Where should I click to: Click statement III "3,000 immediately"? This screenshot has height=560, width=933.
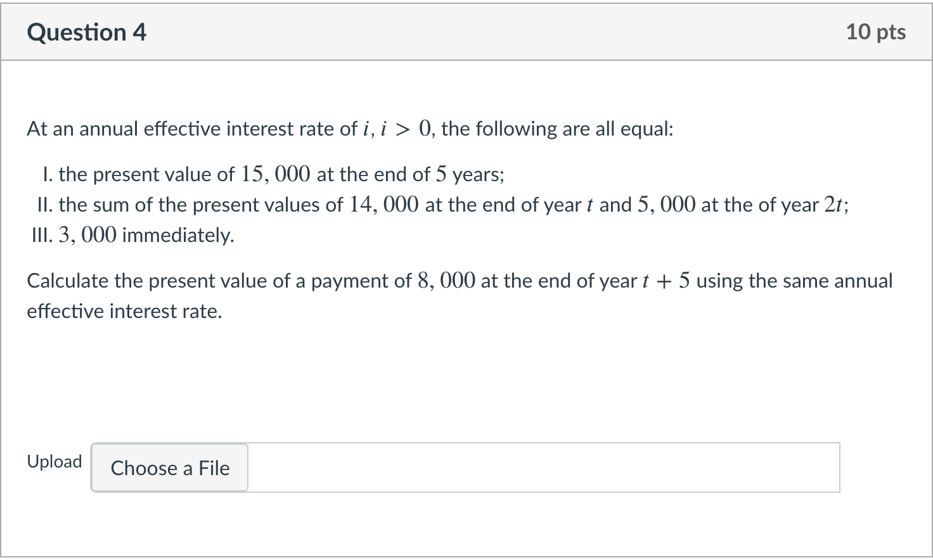pos(132,235)
